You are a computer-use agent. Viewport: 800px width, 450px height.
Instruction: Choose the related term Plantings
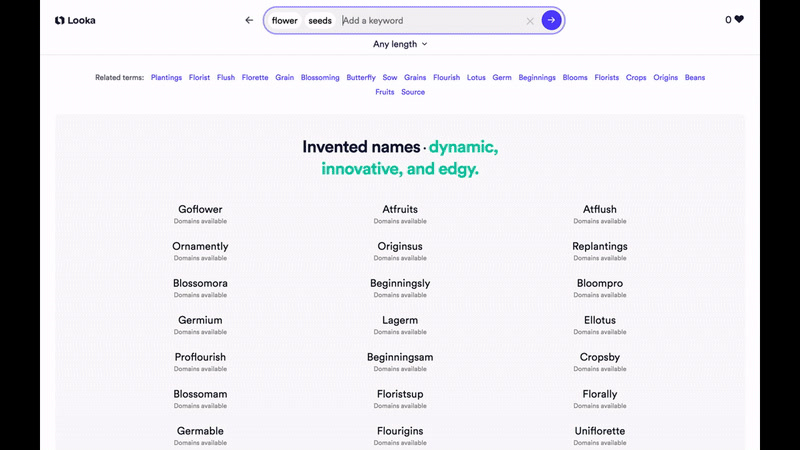pos(166,78)
